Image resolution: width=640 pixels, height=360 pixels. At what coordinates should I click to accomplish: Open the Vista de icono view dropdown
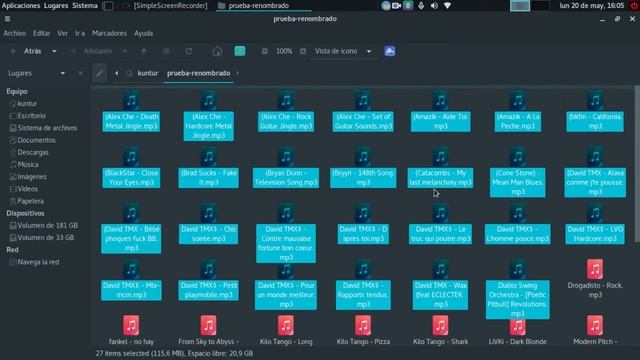click(x=343, y=51)
